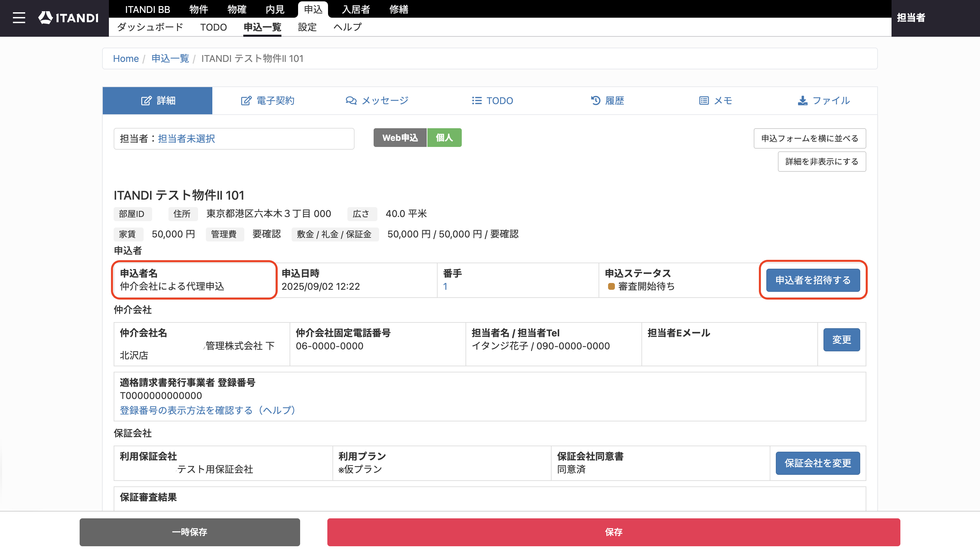Go to ダッシュボード submenu

tap(150, 27)
